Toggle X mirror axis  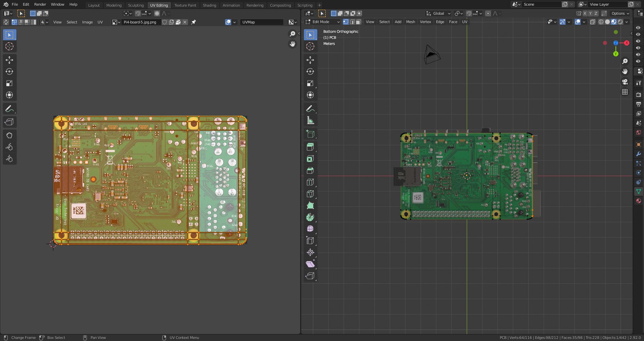coord(585,13)
